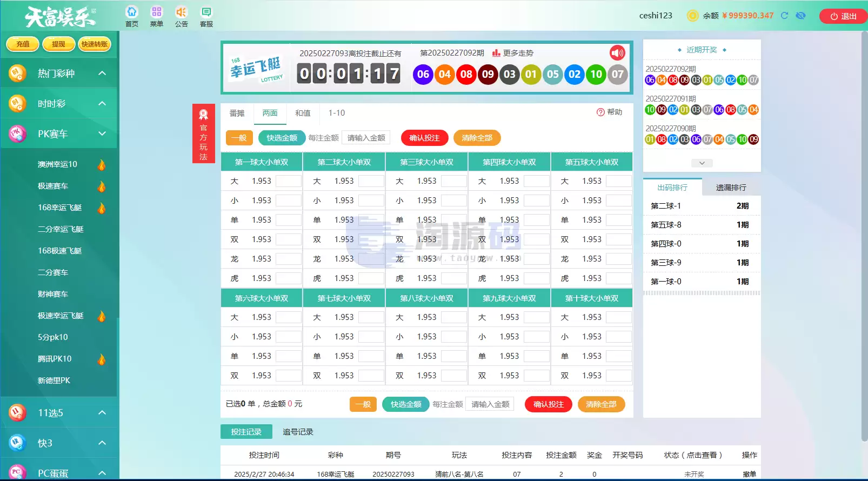Click bottom 清除全部 button
The height and width of the screenshot is (481, 868).
coord(602,404)
